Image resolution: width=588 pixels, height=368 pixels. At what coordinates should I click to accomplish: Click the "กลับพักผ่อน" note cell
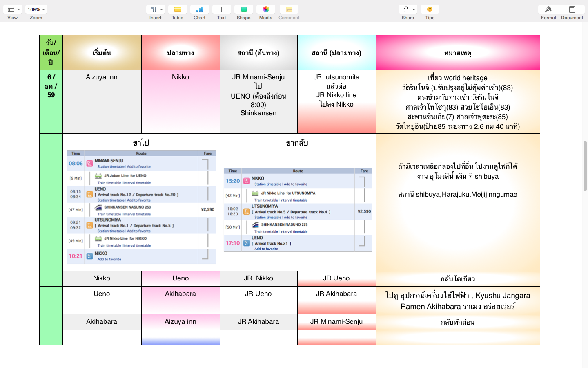click(x=458, y=322)
